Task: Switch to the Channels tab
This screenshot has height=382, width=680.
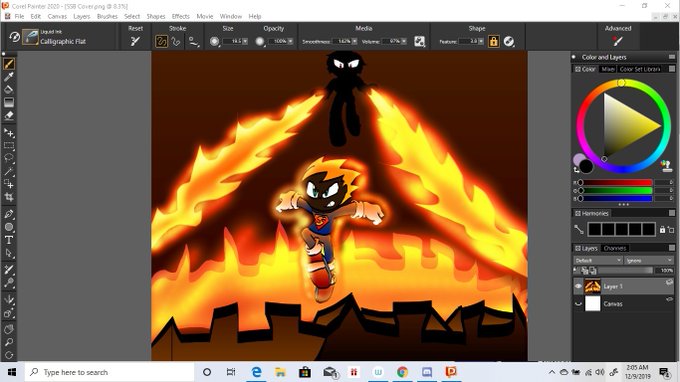Action: tap(615, 248)
